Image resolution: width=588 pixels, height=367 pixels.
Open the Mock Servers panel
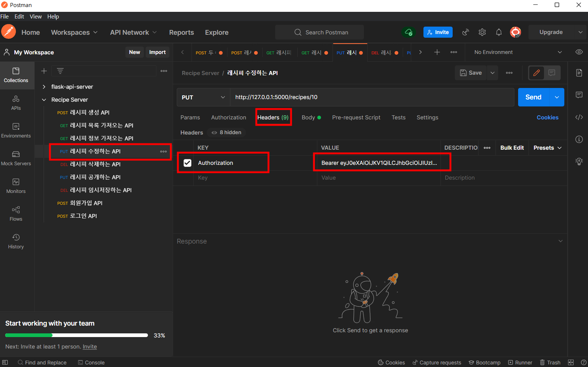pyautogui.click(x=16, y=158)
